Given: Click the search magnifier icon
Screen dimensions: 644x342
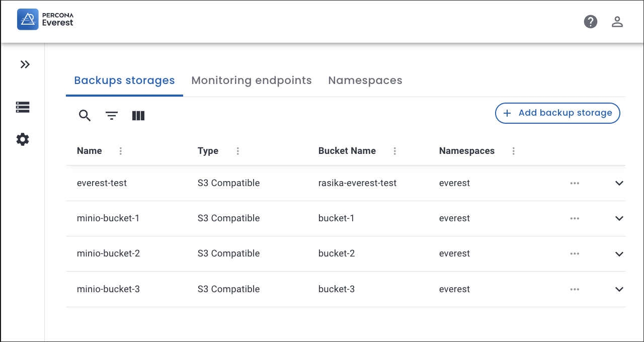Looking at the screenshot, I should pos(85,116).
